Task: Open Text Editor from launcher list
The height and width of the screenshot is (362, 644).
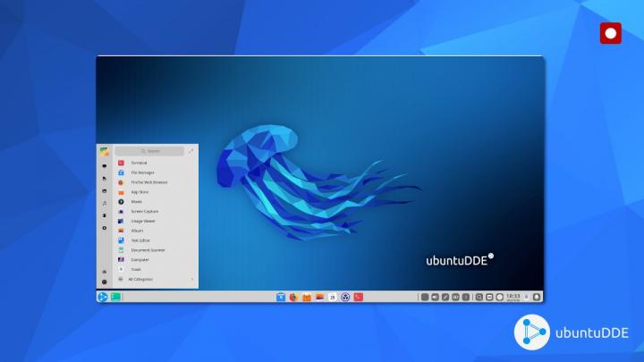Action: (140, 240)
